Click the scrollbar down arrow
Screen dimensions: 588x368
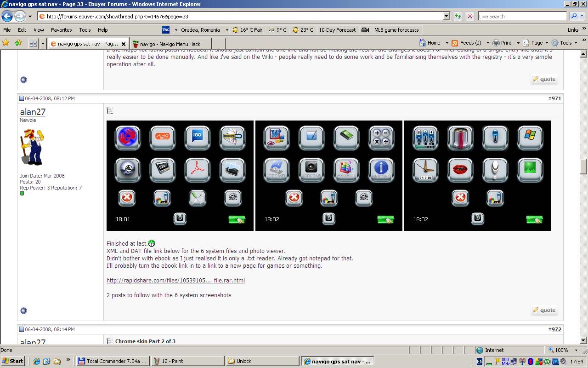pos(583,340)
